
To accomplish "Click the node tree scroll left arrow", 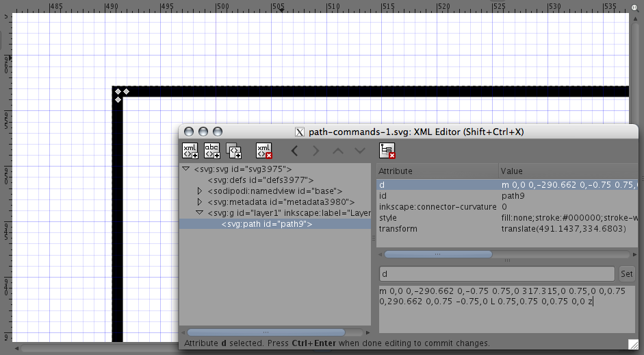I will (x=182, y=332).
